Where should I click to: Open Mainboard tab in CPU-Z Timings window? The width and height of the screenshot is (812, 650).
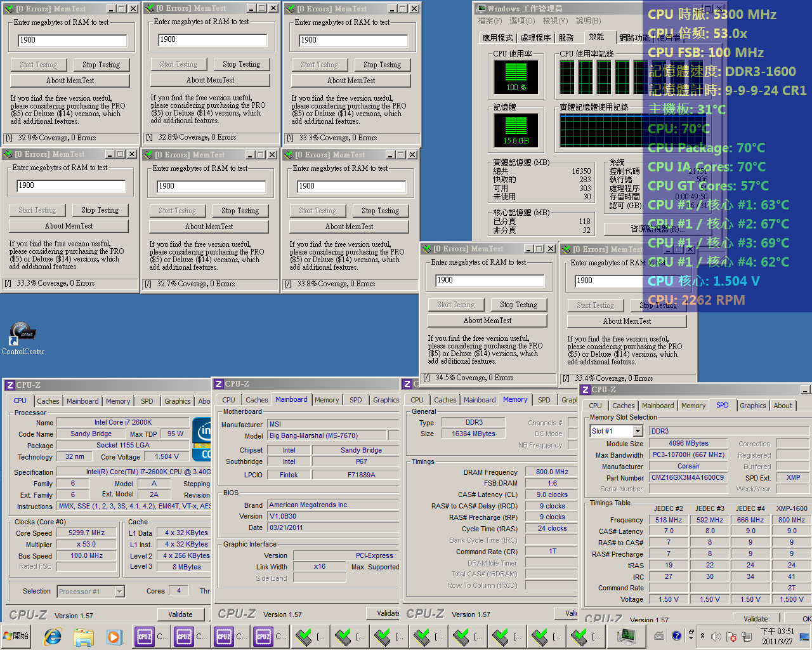[480, 400]
